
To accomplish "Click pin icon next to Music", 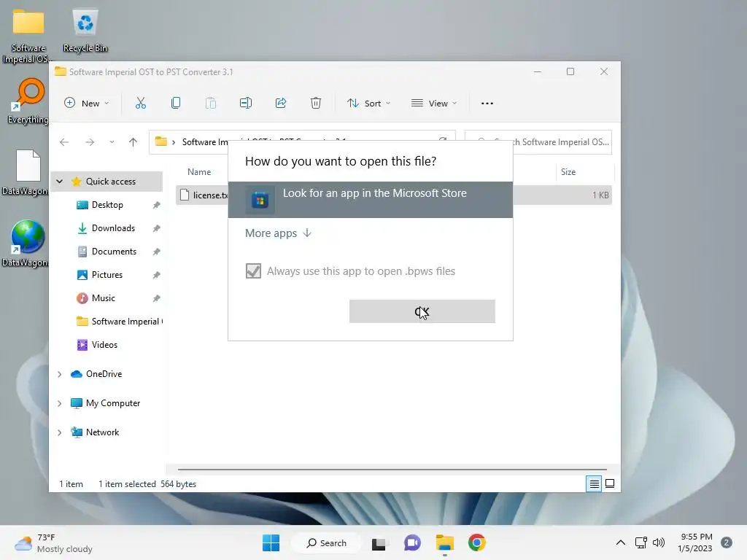I will [156, 298].
